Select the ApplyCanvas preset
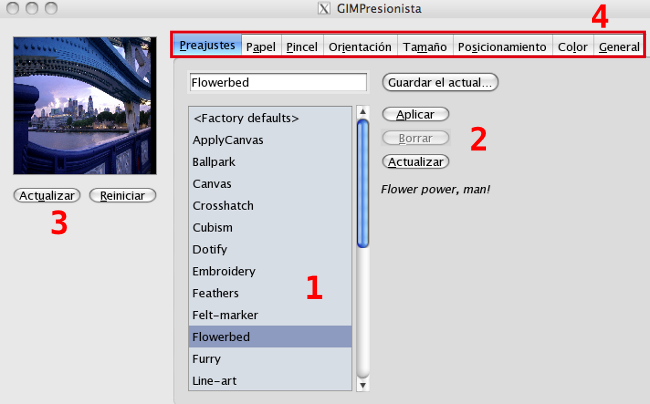The width and height of the screenshot is (650, 404). point(270,140)
